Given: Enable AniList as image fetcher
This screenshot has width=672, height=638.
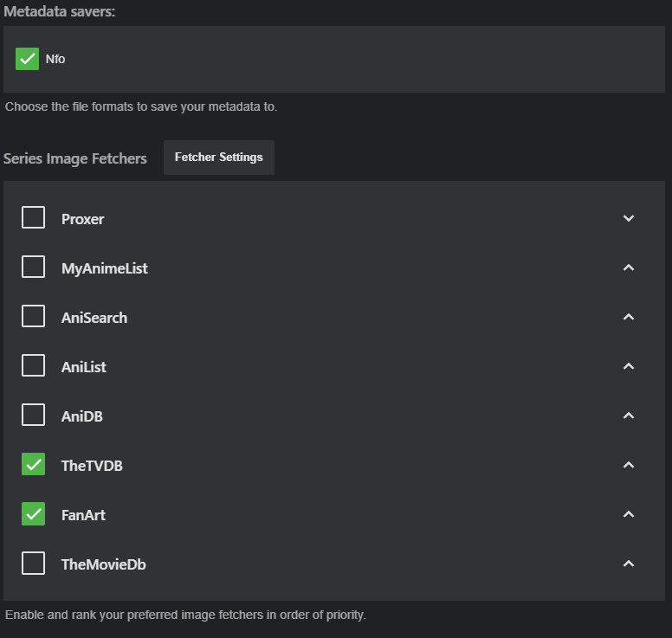Looking at the screenshot, I should (33, 366).
